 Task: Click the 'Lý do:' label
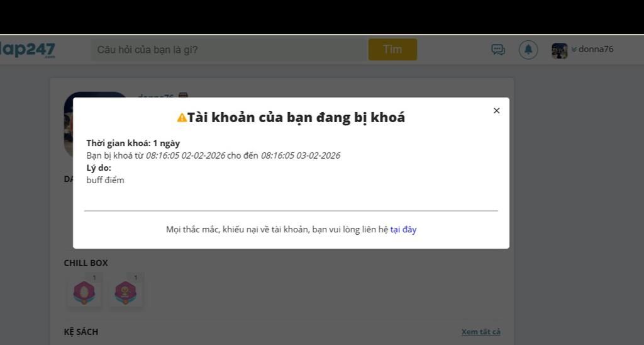[99, 167]
